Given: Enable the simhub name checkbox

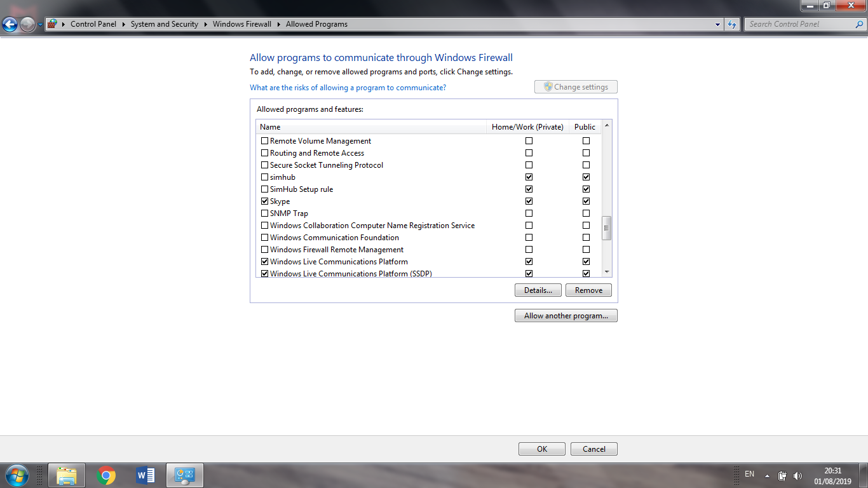Looking at the screenshot, I should pos(265,177).
